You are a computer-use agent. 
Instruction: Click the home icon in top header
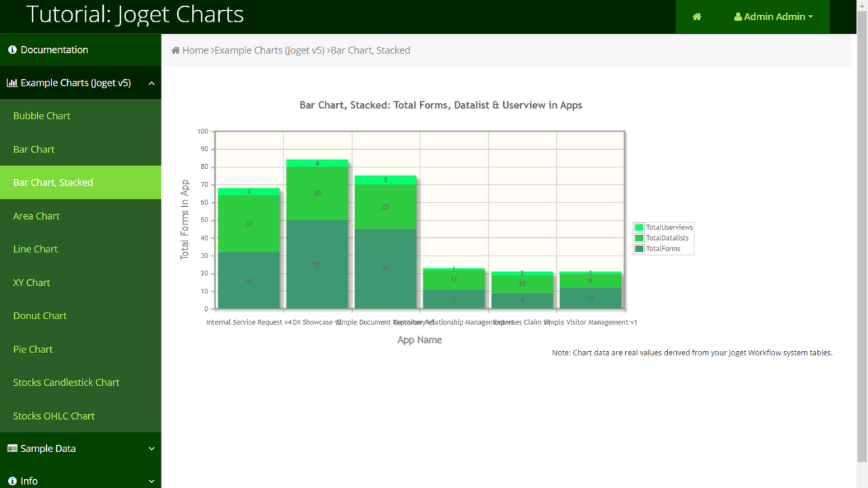tap(696, 17)
